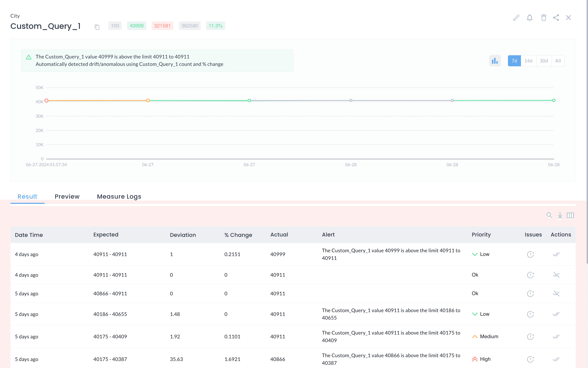Click the notification bell icon

click(x=530, y=18)
